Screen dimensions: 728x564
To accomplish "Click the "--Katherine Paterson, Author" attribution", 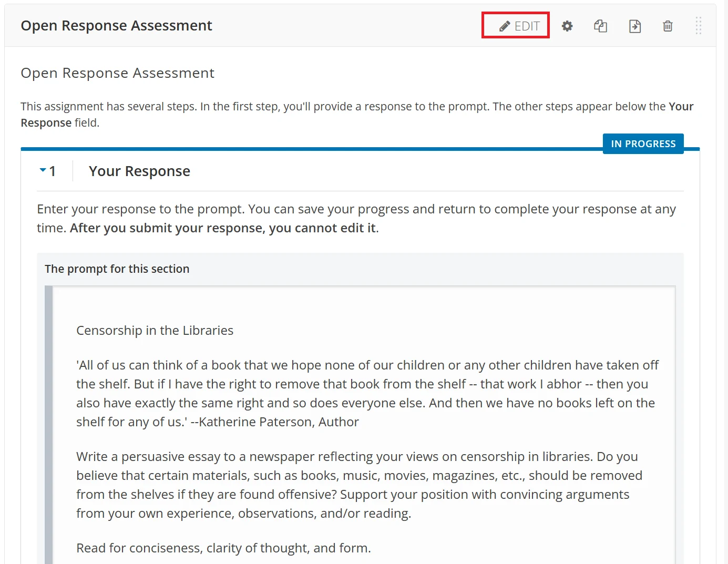I will tap(274, 422).
